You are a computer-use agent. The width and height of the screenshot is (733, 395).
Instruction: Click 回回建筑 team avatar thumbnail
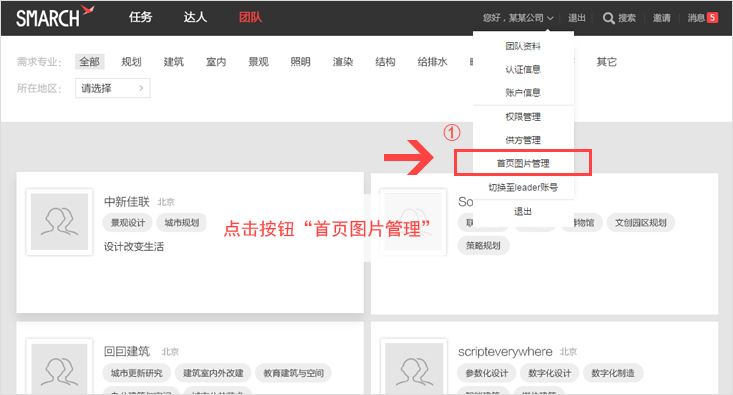[x=59, y=366]
